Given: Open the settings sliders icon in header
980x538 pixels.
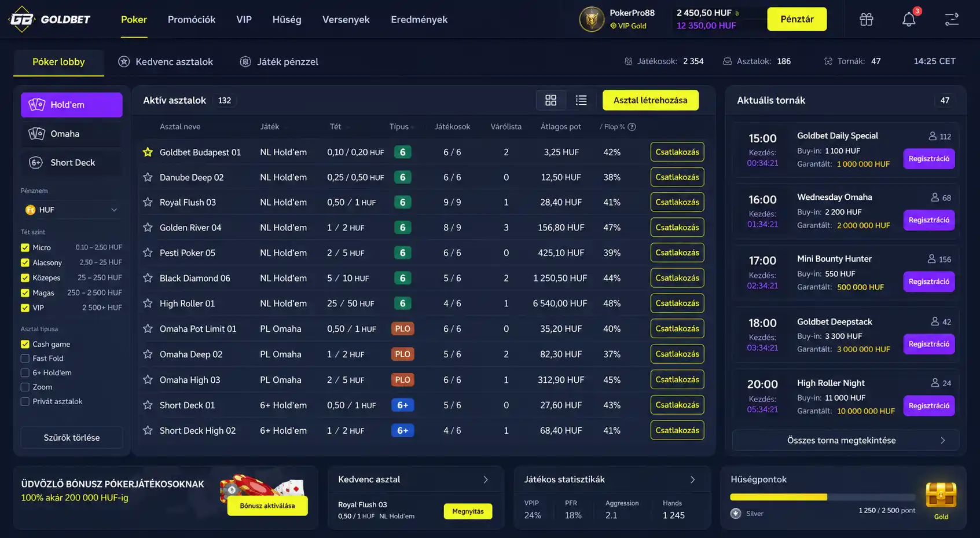Looking at the screenshot, I should pyautogui.click(x=952, y=19).
